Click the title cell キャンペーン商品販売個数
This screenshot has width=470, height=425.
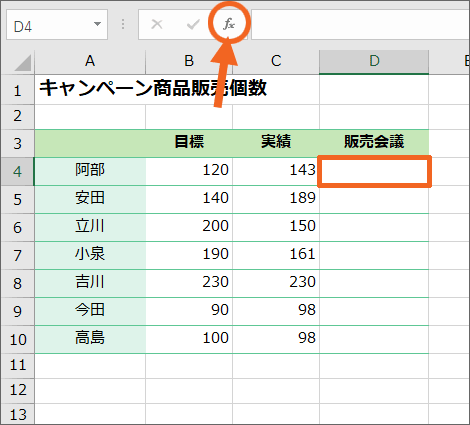tap(153, 88)
